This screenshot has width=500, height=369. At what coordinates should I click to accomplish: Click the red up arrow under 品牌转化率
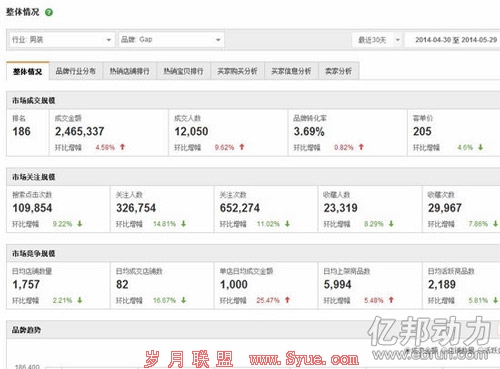tap(361, 147)
